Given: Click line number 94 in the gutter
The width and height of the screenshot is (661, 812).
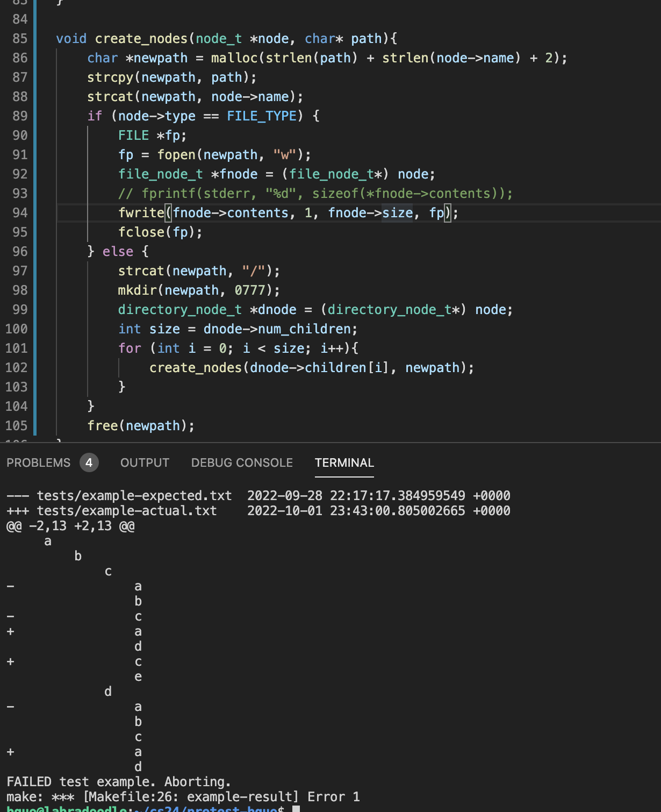Looking at the screenshot, I should click(x=20, y=213).
